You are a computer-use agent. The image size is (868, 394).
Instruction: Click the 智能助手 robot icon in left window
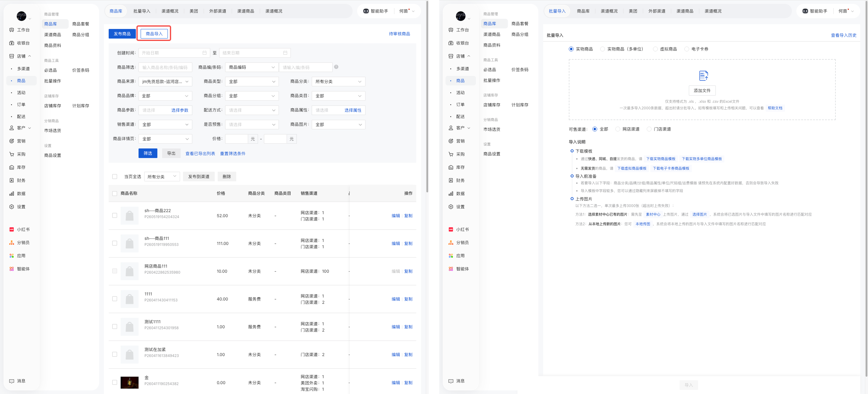[x=366, y=11]
